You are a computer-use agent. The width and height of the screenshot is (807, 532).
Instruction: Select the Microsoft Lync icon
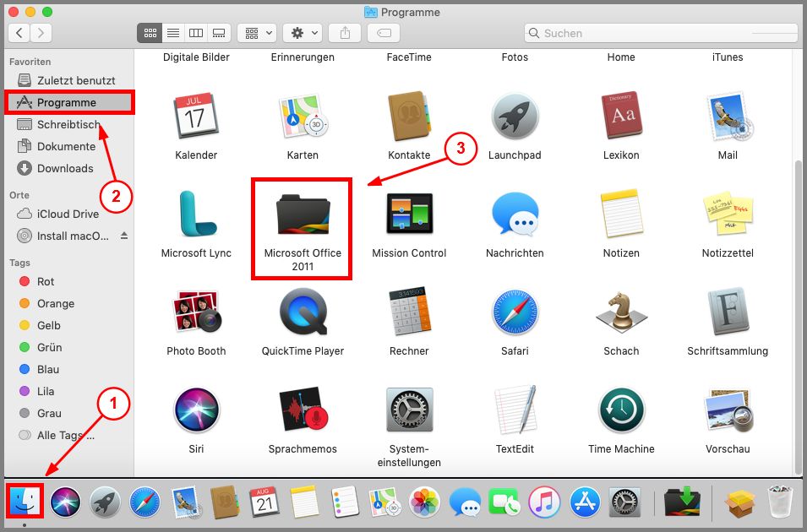(197, 214)
